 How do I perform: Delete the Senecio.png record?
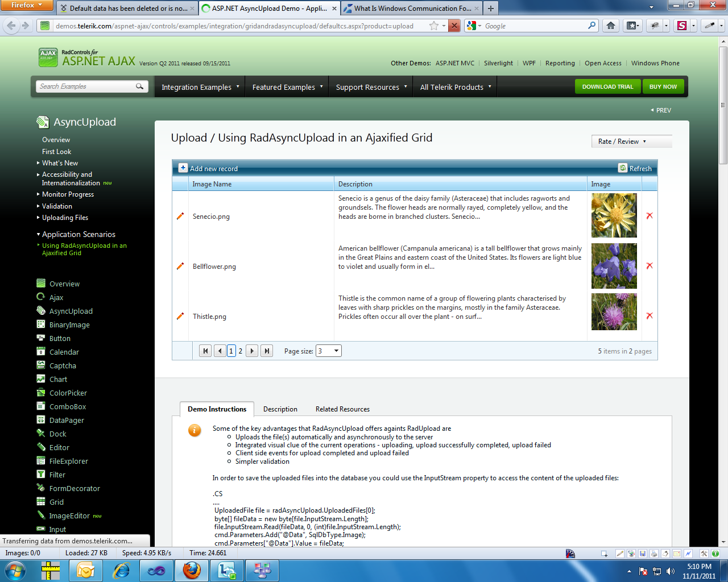tap(650, 216)
